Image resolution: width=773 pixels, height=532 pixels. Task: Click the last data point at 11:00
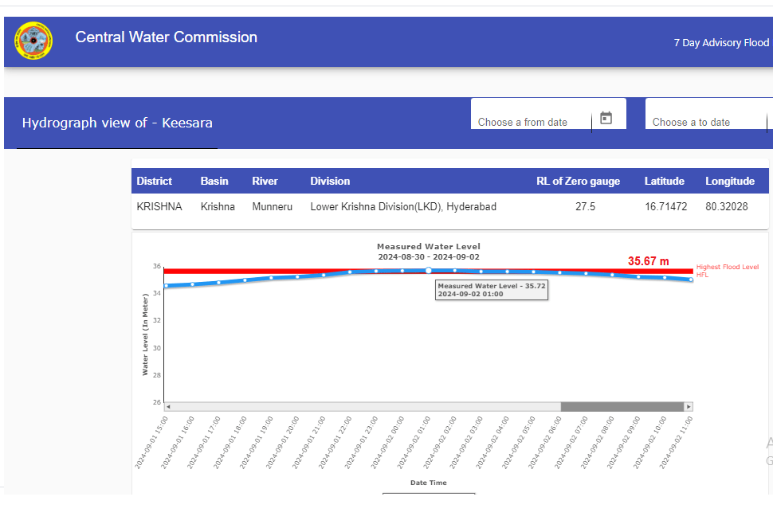point(690,280)
